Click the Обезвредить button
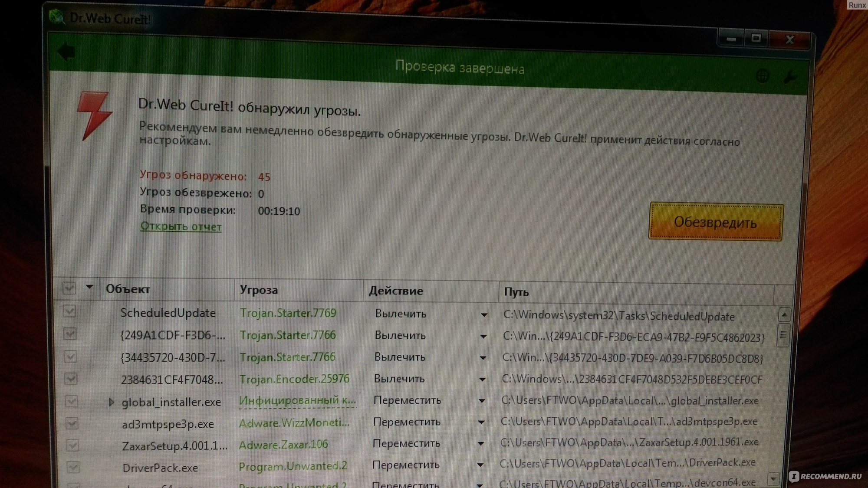The image size is (868, 488). [x=716, y=222]
